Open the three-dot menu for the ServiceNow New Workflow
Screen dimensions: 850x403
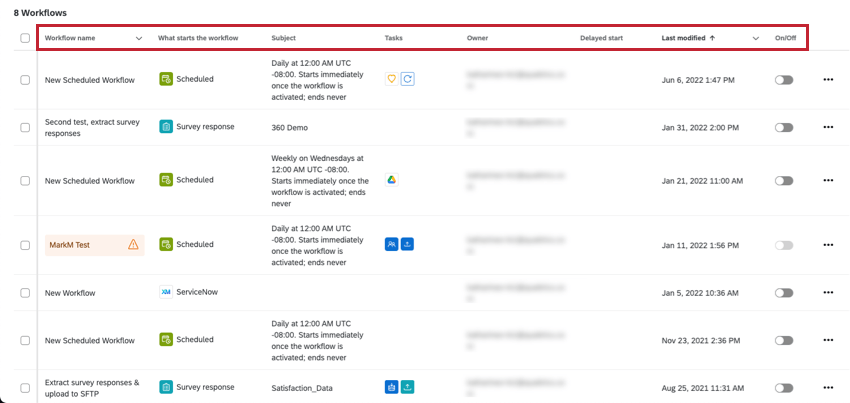pyautogui.click(x=828, y=292)
